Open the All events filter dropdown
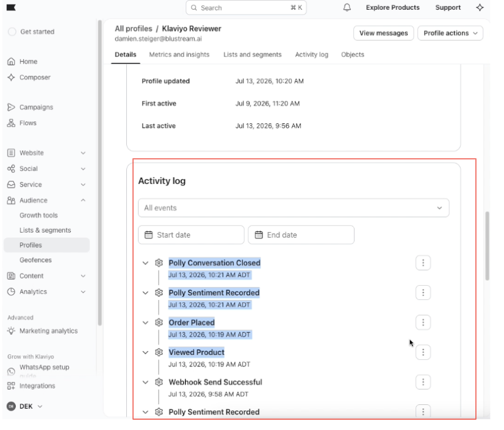The width and height of the screenshot is (504, 430). pyautogui.click(x=293, y=208)
